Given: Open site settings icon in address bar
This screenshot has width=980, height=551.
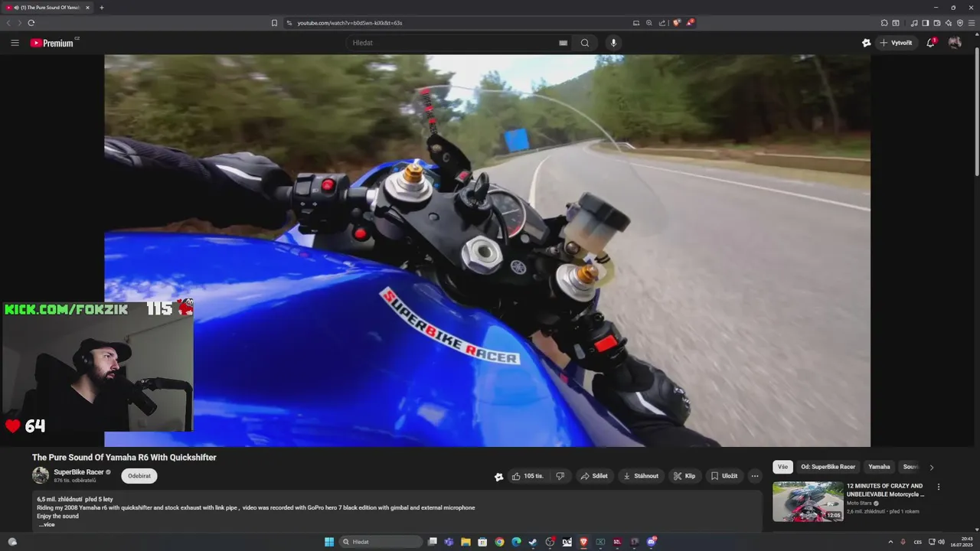Looking at the screenshot, I should click(289, 23).
